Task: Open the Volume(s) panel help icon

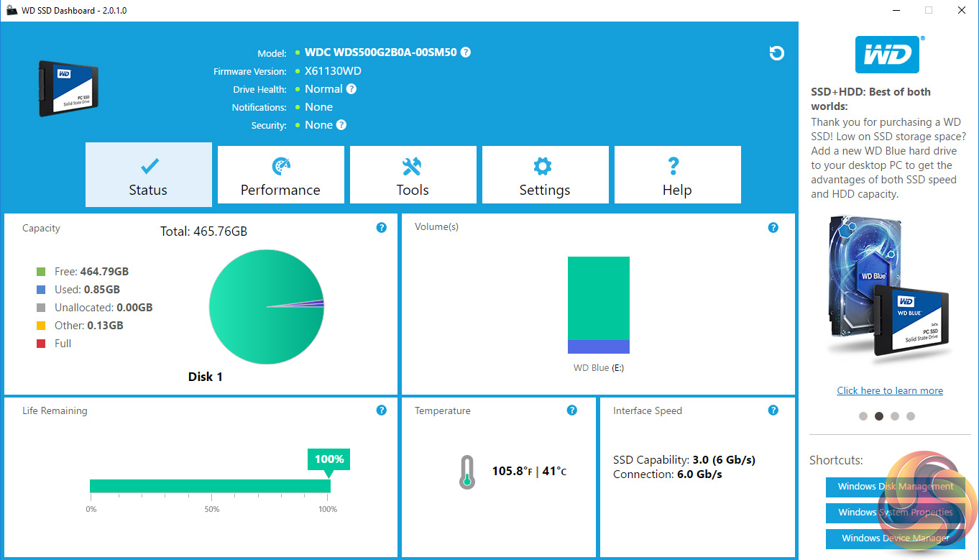Action: (773, 228)
